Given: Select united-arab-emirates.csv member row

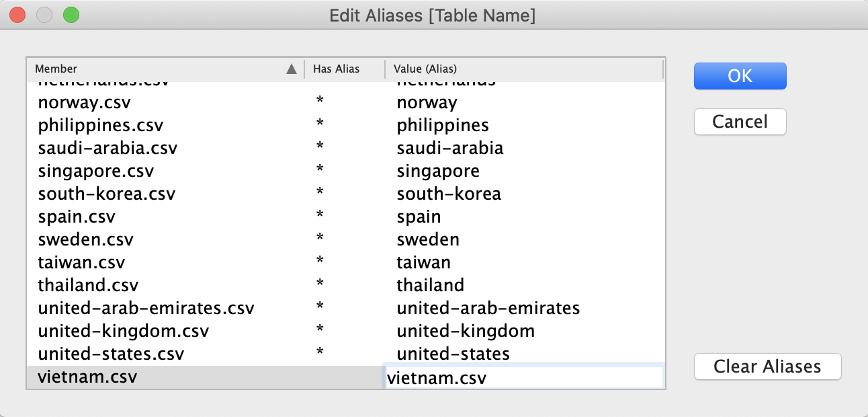Looking at the screenshot, I should click(x=146, y=308).
